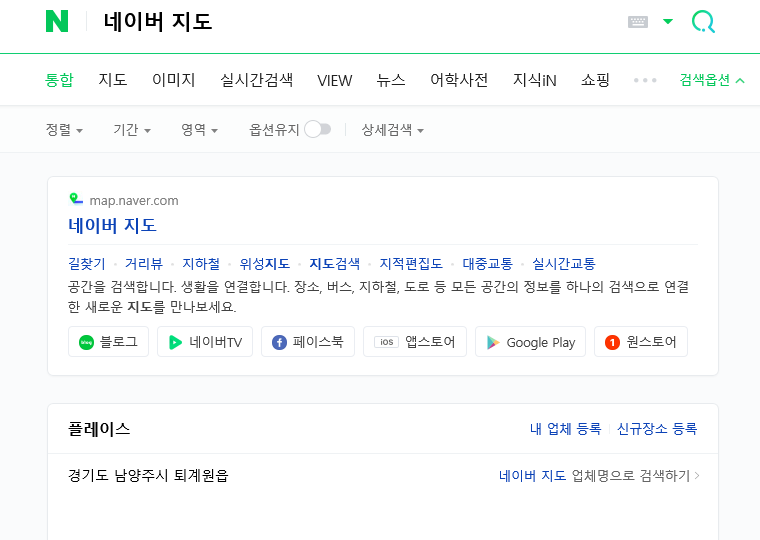Image resolution: width=760 pixels, height=540 pixels.
Task: Show more tabs via three dots
Action: coord(645,80)
